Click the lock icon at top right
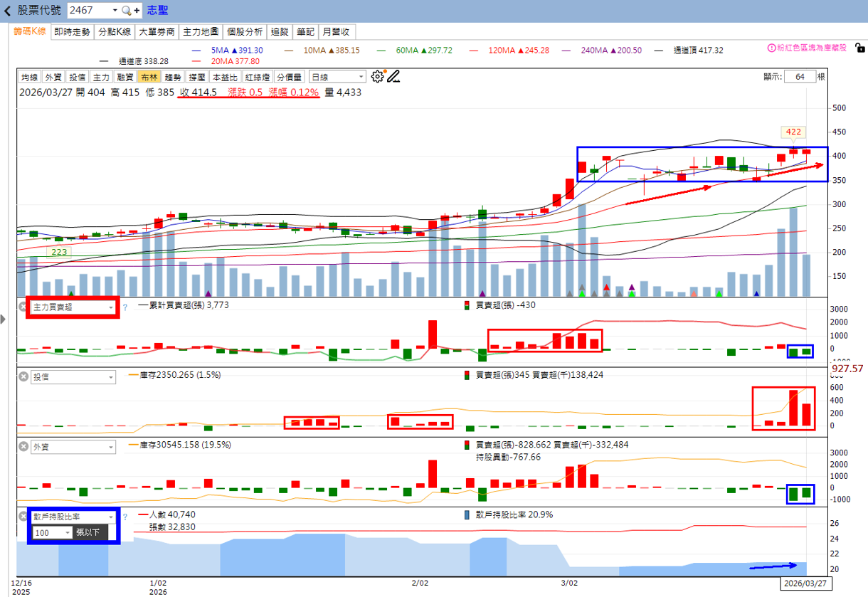The image size is (868, 597). pos(860,48)
